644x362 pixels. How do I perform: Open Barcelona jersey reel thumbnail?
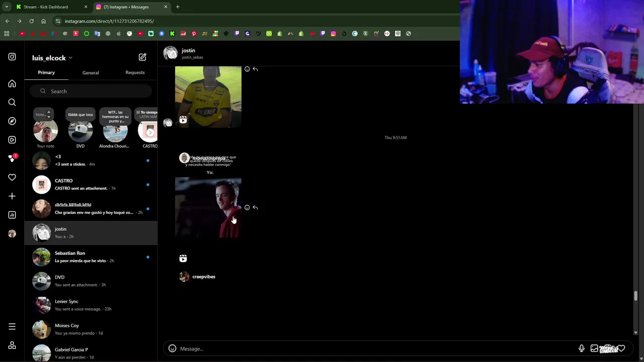coord(208,97)
